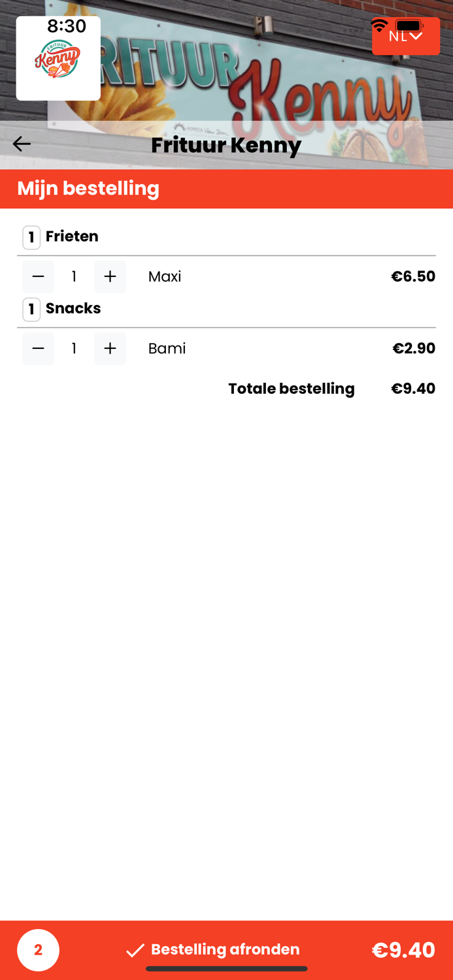
Task: Click the cart count badge showing 2
Action: [x=38, y=951]
